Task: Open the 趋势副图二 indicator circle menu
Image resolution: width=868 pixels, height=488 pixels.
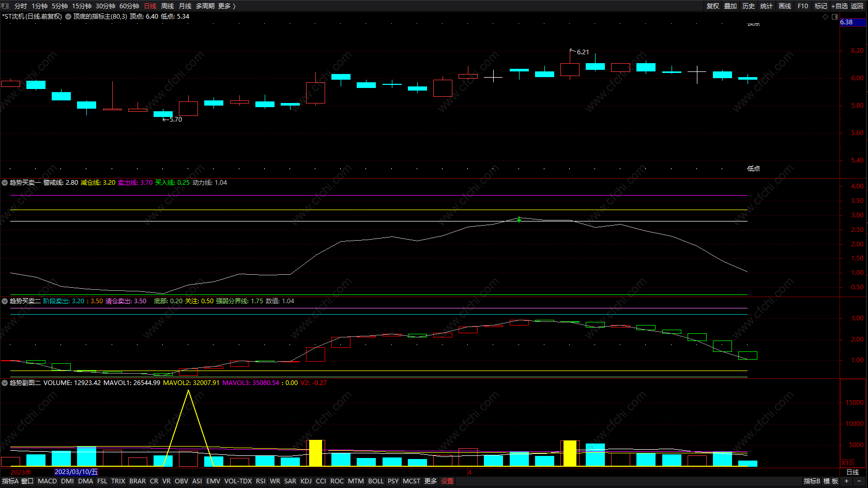Action: pos(5,383)
